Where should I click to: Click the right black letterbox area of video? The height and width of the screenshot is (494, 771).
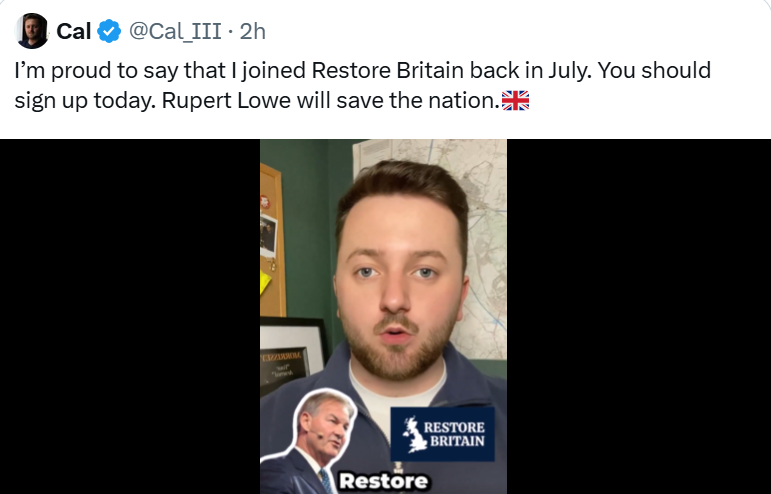639,317
